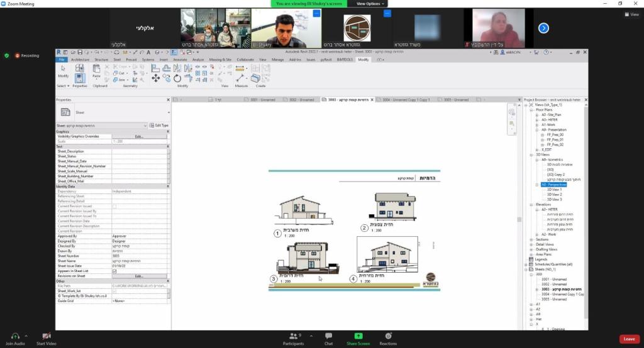Click the elevation view number 4 thumbnail on the sheet

pyautogui.click(x=387, y=254)
